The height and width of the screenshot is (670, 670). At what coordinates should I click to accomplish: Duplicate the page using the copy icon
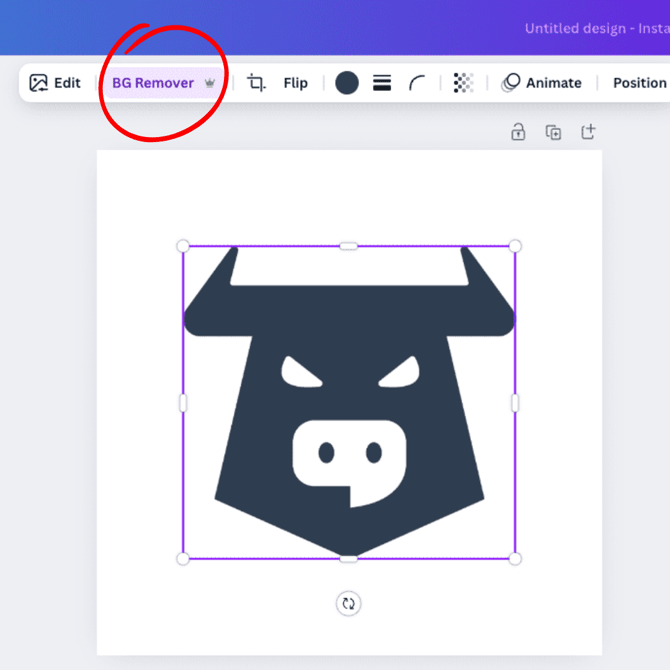click(553, 132)
